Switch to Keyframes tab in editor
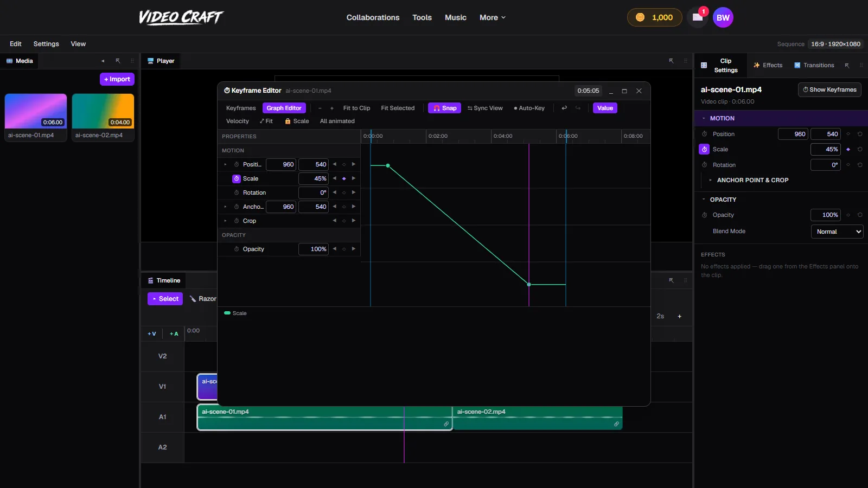 (x=241, y=108)
